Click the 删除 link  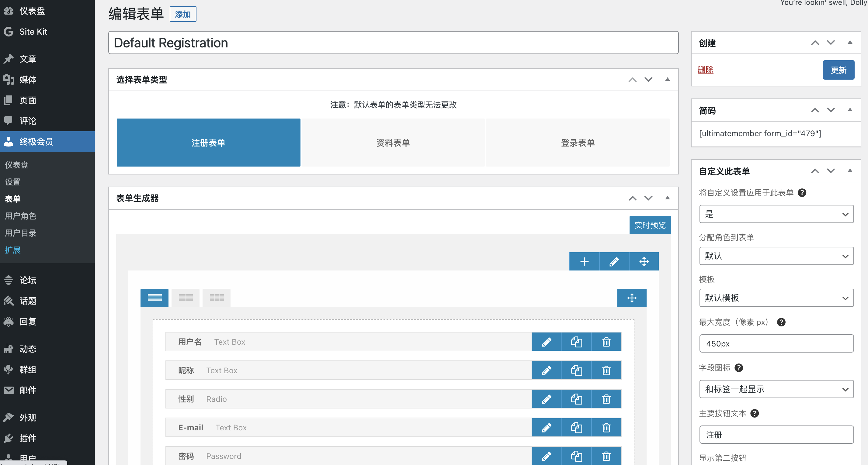(705, 70)
